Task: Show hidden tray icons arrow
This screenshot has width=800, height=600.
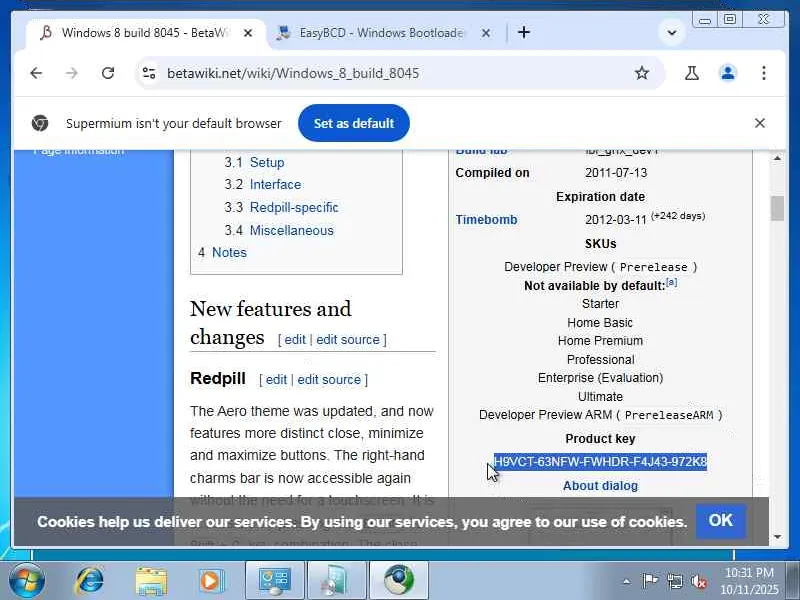Action: 627,581
